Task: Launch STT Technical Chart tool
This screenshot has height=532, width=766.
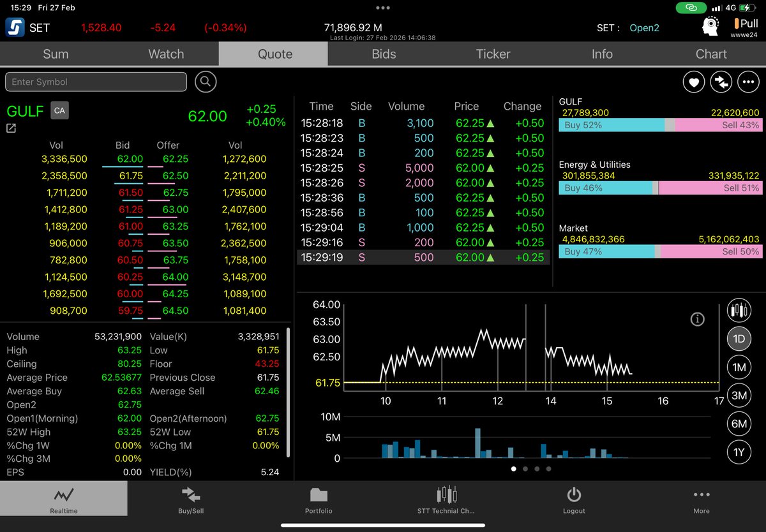Action: [446, 500]
